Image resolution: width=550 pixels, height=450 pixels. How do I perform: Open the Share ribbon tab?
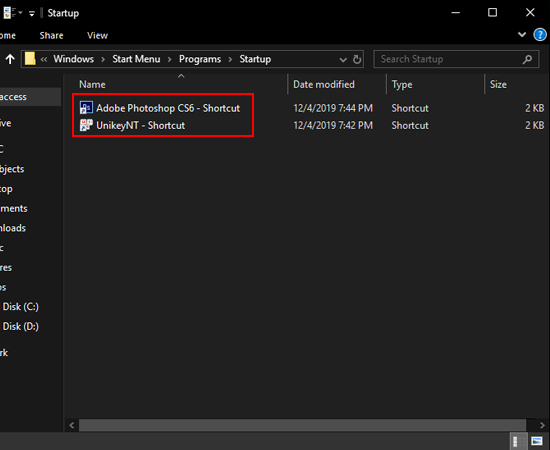point(51,35)
